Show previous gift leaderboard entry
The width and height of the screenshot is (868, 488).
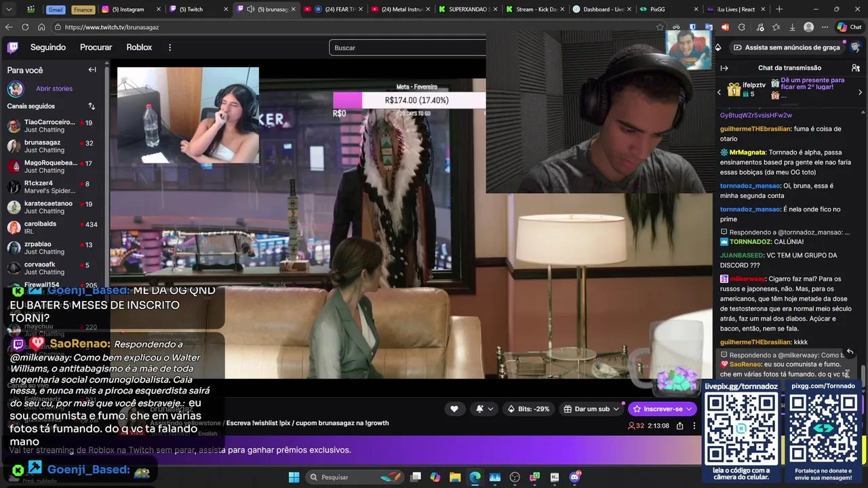719,91
